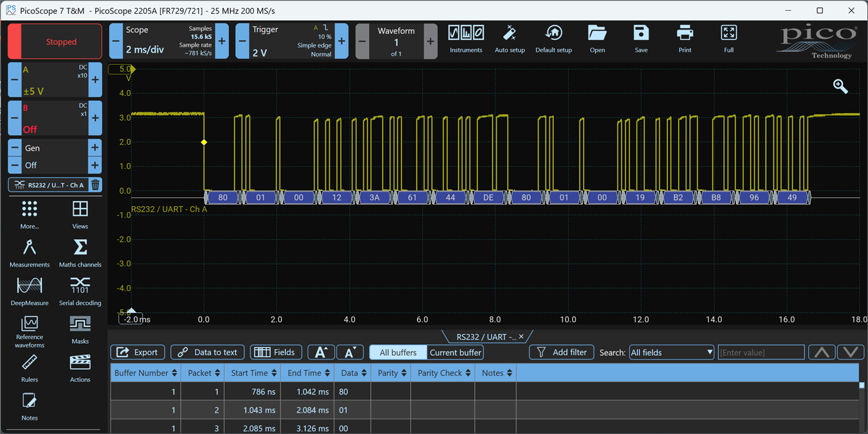The width and height of the screenshot is (868, 434).
Task: Increase Channel A range
Action: [95, 80]
